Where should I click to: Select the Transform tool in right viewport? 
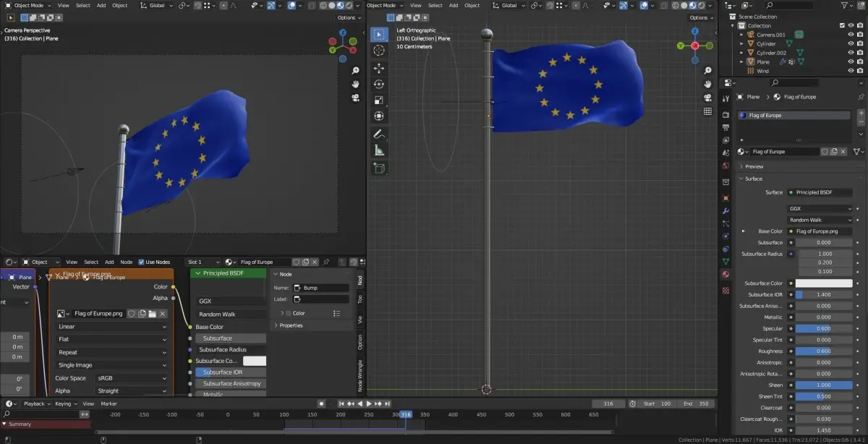click(x=379, y=116)
